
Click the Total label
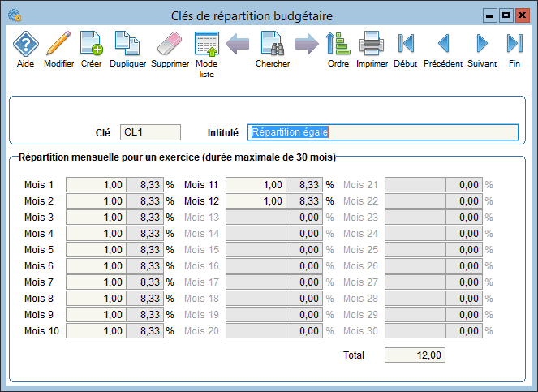pyautogui.click(x=354, y=355)
